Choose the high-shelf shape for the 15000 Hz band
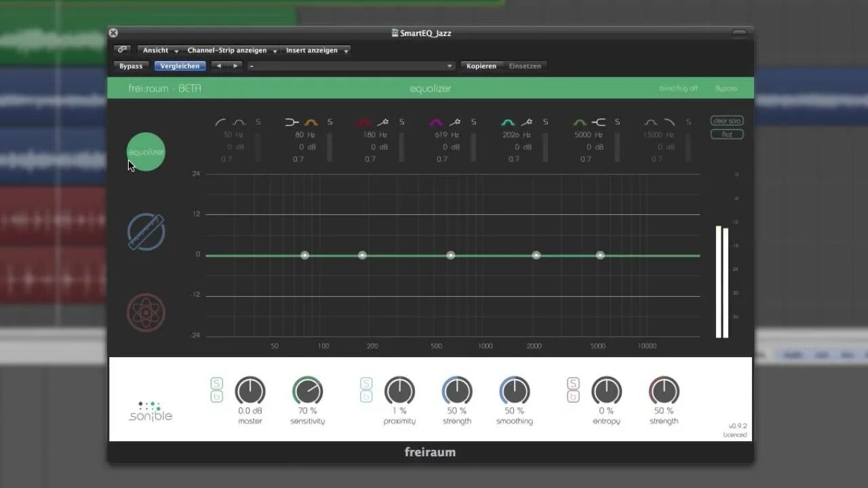 (x=669, y=122)
